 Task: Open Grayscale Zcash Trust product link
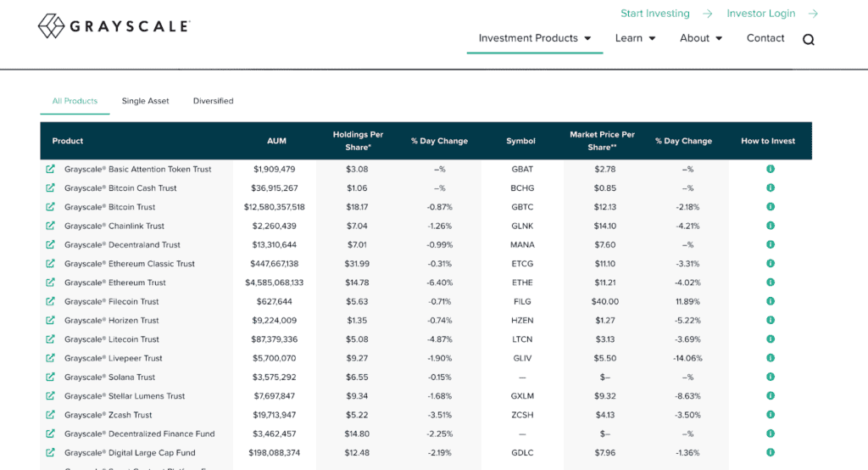click(x=108, y=415)
